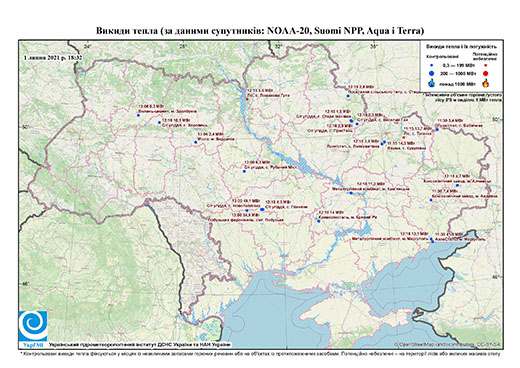
Task: Click the orange flame icon in legend
Action: pyautogui.click(x=485, y=83)
